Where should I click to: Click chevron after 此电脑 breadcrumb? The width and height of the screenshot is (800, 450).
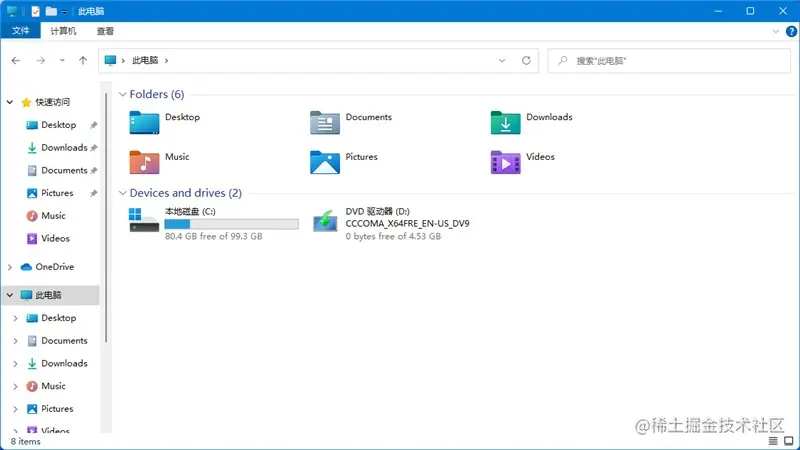point(166,60)
